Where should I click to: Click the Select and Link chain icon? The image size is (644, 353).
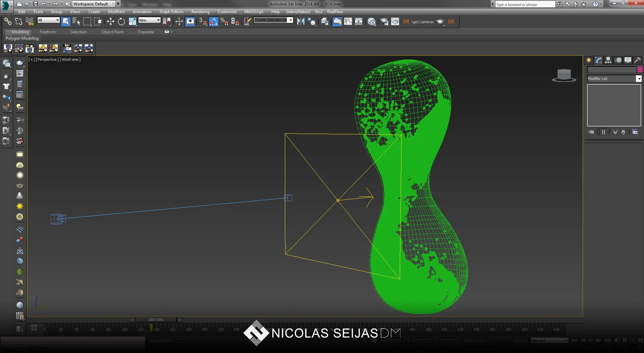[7, 22]
